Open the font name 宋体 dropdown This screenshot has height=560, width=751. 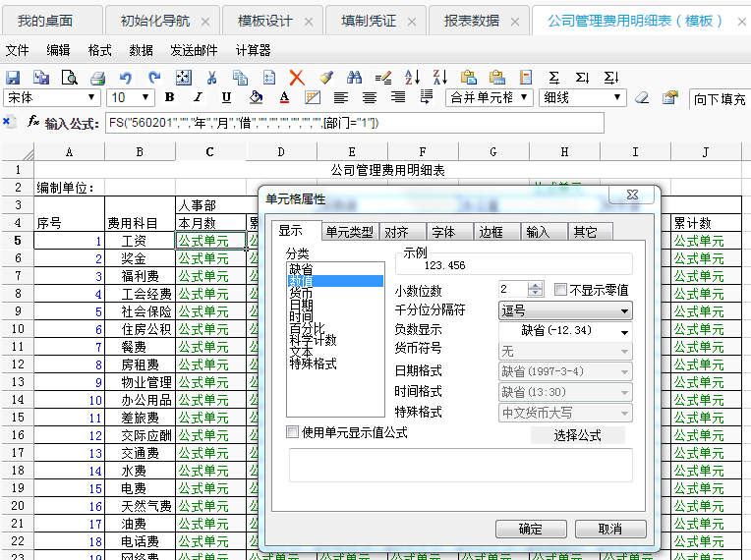pos(92,97)
